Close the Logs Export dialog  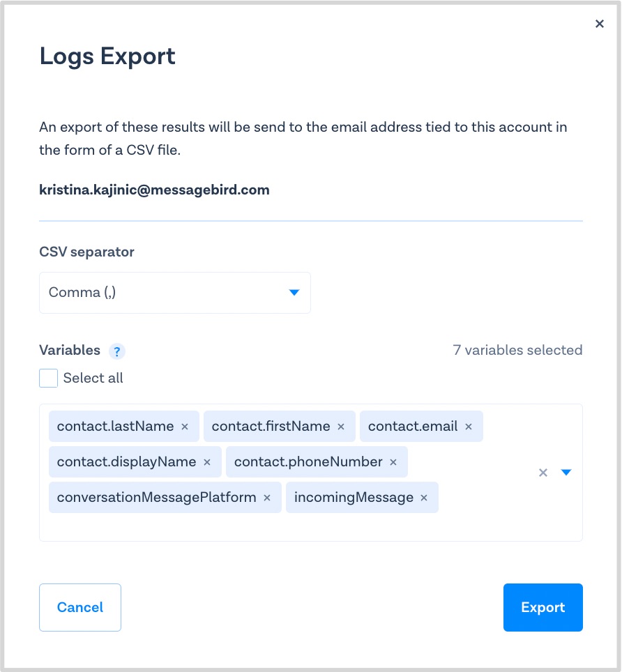599,24
